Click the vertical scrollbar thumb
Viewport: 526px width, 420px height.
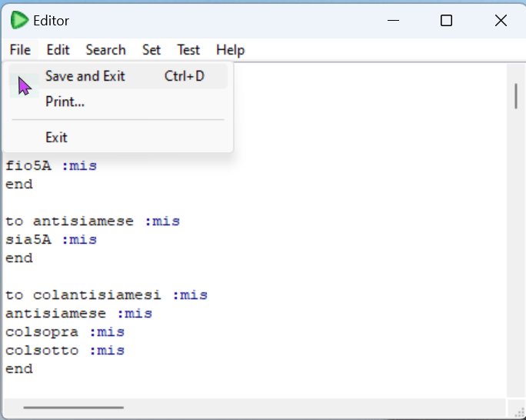coord(516,96)
